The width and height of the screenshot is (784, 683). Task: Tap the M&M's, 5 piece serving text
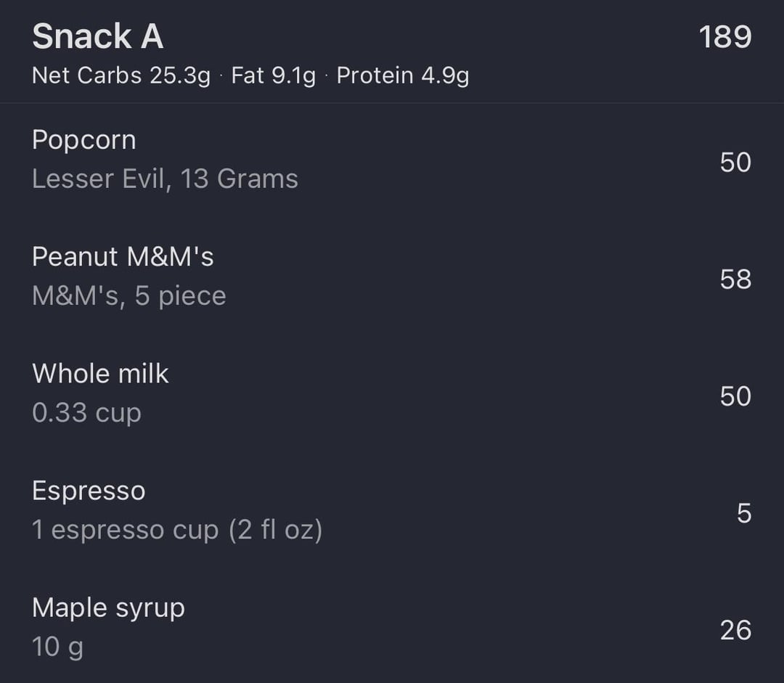[129, 295]
